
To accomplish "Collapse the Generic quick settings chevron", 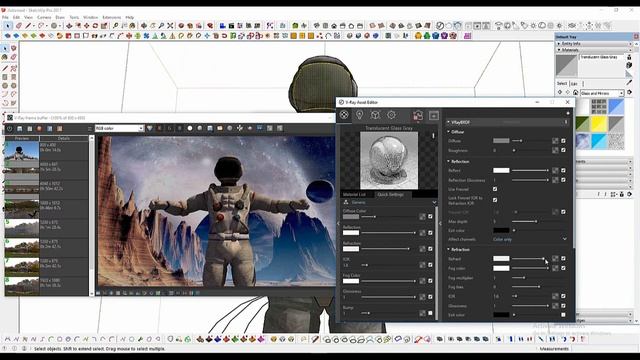I will click(x=434, y=202).
